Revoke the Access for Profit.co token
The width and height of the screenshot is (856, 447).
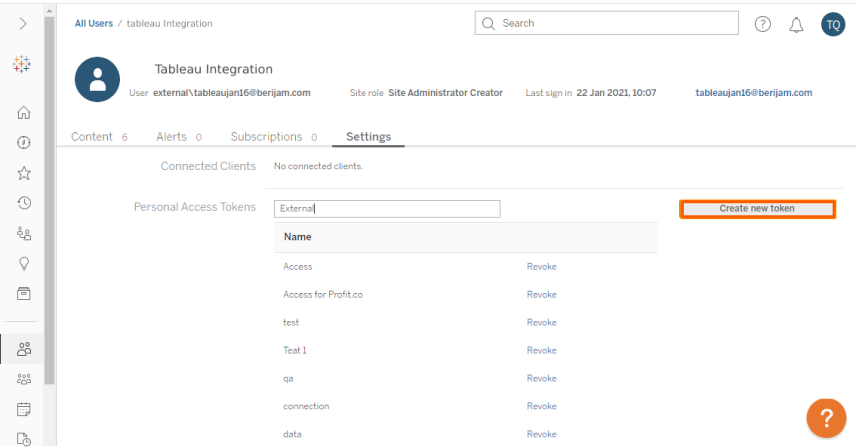tap(542, 294)
